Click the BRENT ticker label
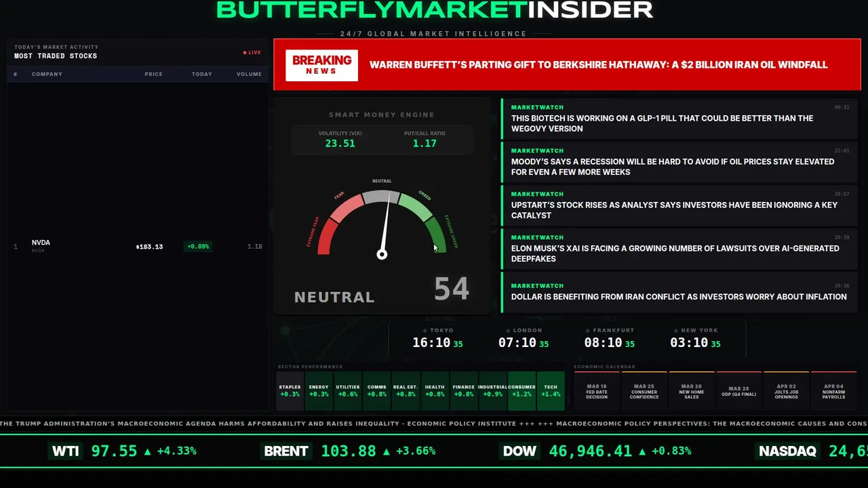This screenshot has width=868, height=488. click(x=286, y=451)
